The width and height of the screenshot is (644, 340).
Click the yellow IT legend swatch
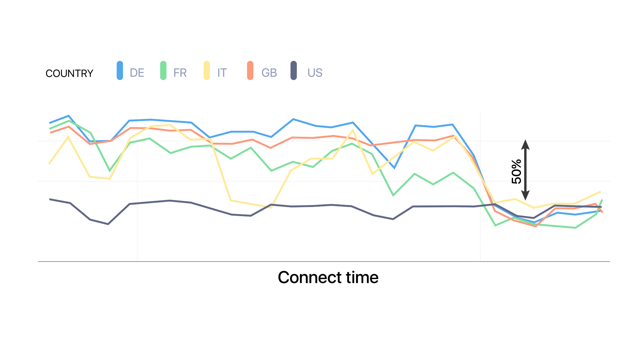207,70
